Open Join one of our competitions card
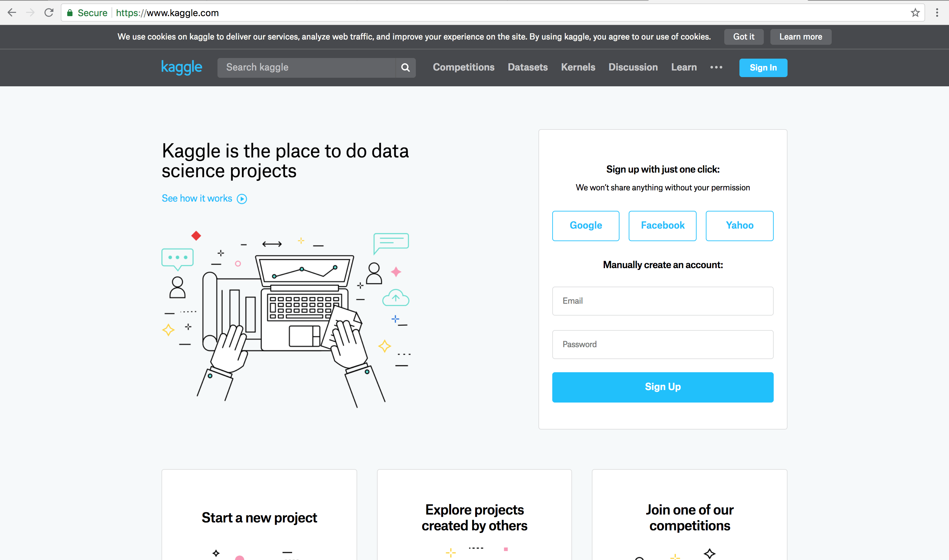The height and width of the screenshot is (560, 949). point(689,515)
